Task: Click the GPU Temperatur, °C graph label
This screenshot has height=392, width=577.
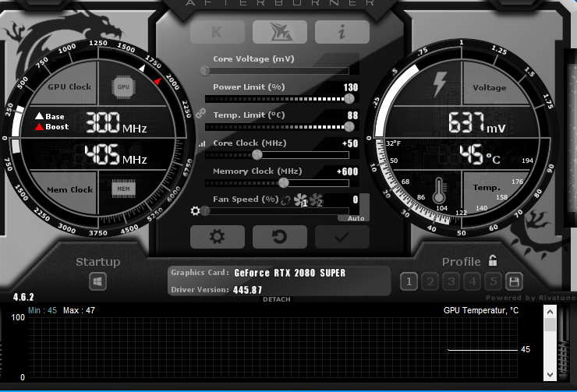Action: [x=481, y=310]
